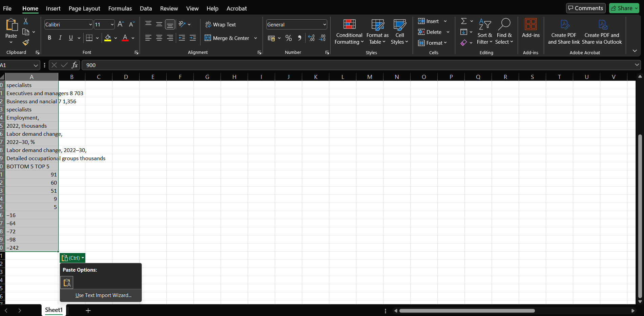Open the Font Color red swatch
This screenshot has height=316, width=644.
125,38
